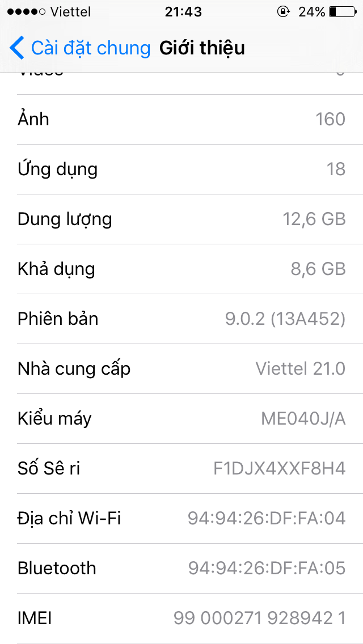363x644 pixels.
Task: Tap the Nhà cung cấp Viettel value
Action: [x=300, y=368]
